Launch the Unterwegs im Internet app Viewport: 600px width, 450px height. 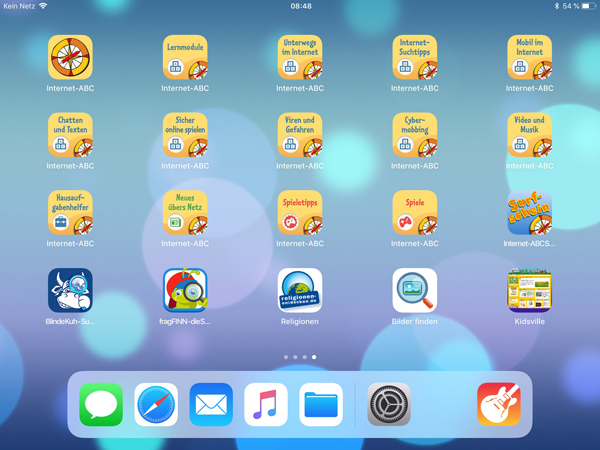pos(300,58)
